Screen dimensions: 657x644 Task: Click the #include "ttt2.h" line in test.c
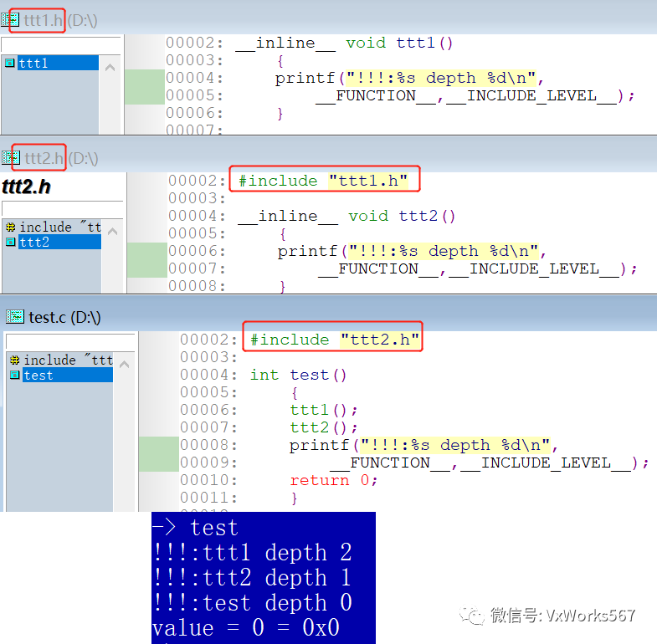coord(335,340)
